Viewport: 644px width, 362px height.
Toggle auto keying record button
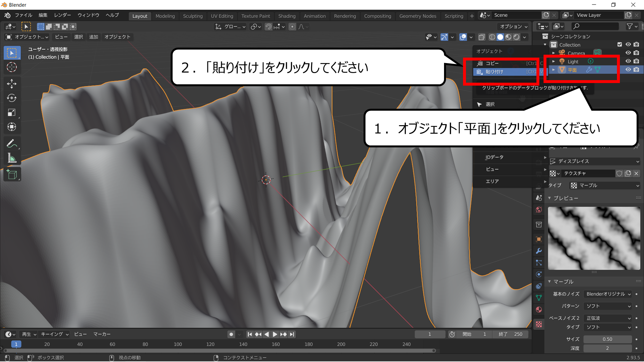(231, 334)
